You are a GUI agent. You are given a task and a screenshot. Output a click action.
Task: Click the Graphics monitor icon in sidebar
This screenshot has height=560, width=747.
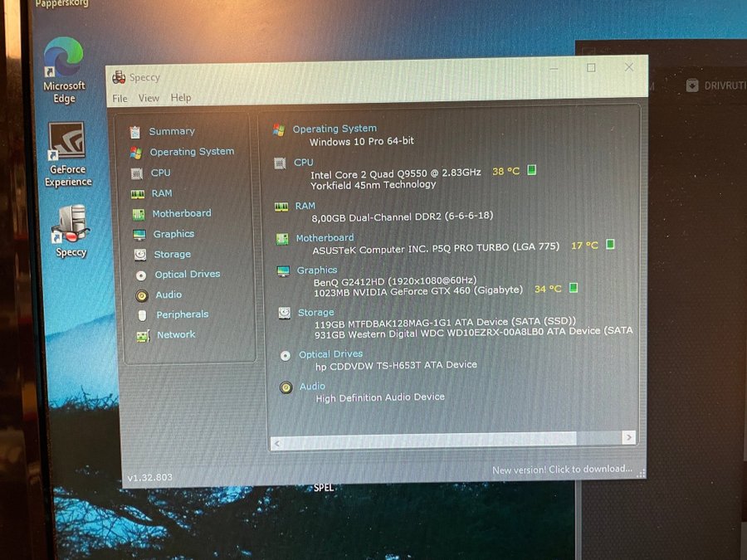pos(139,235)
